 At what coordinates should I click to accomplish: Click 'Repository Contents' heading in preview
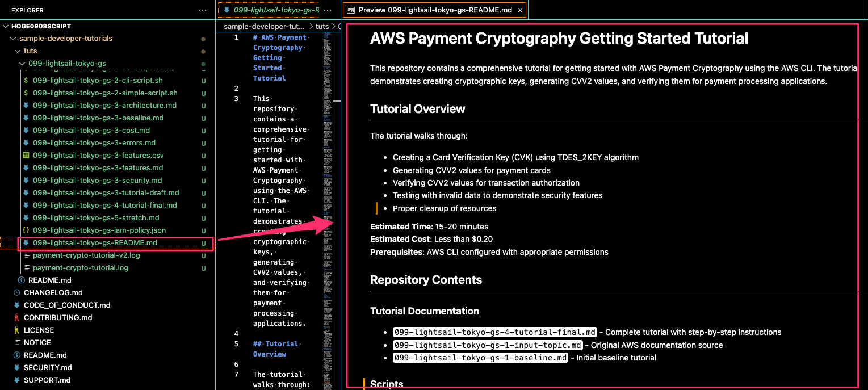coord(426,280)
